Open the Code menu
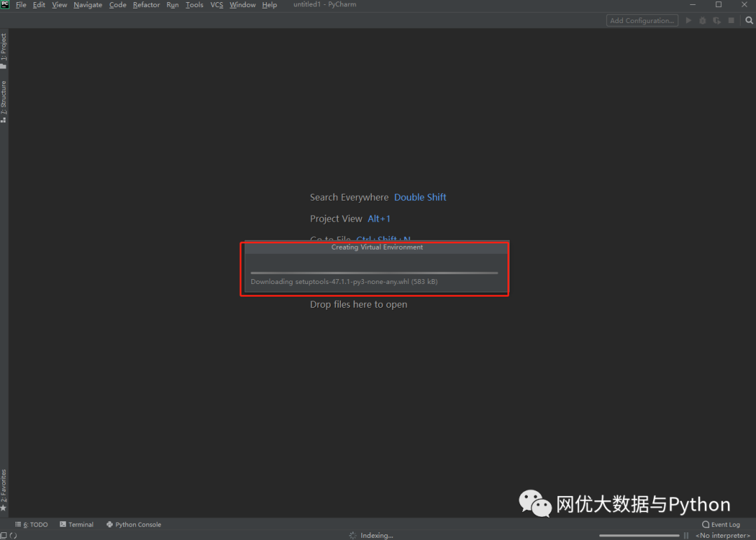Viewport: 756px width, 540px height. [x=118, y=5]
